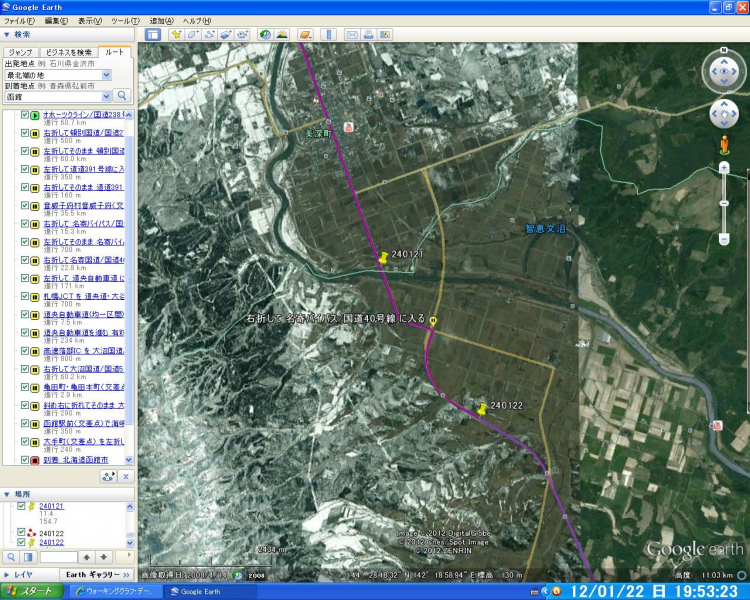Viewport: 750px width, 600px height.
Task: Open the ツール(T) menu
Action: [125, 21]
